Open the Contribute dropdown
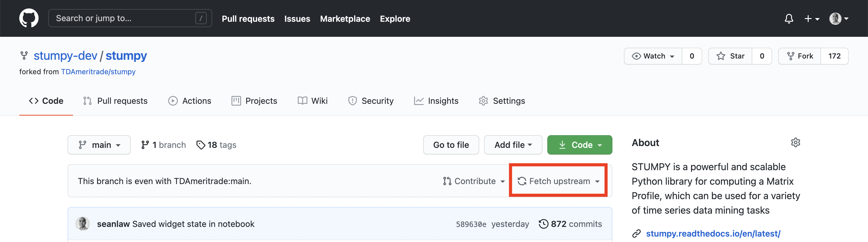 pos(474,181)
